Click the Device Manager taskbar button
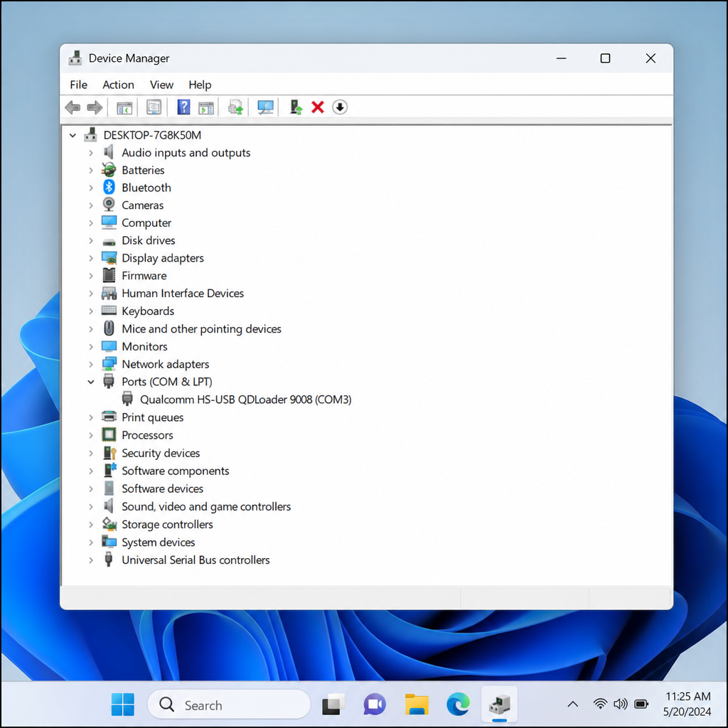The height and width of the screenshot is (728, 728). point(500,705)
